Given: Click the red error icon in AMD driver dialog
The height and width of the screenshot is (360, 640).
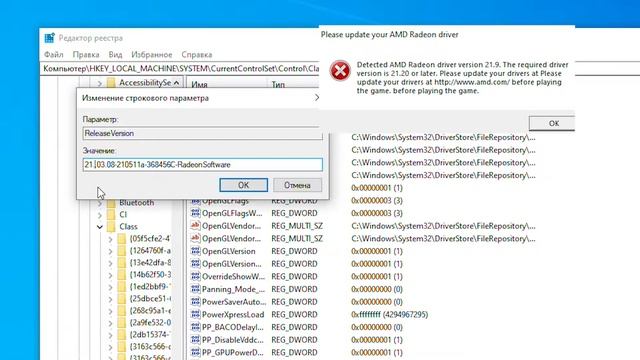Looking at the screenshot, I should point(340,71).
